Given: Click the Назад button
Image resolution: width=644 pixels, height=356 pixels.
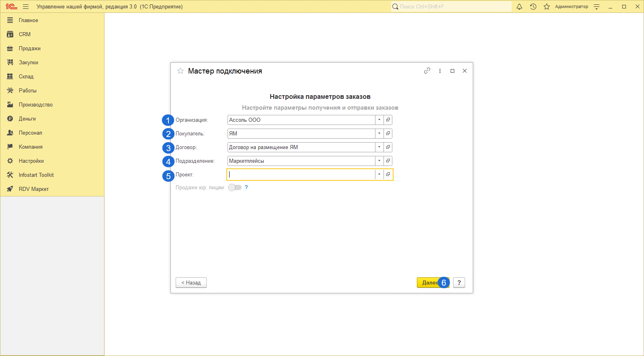Looking at the screenshot, I should coord(191,282).
